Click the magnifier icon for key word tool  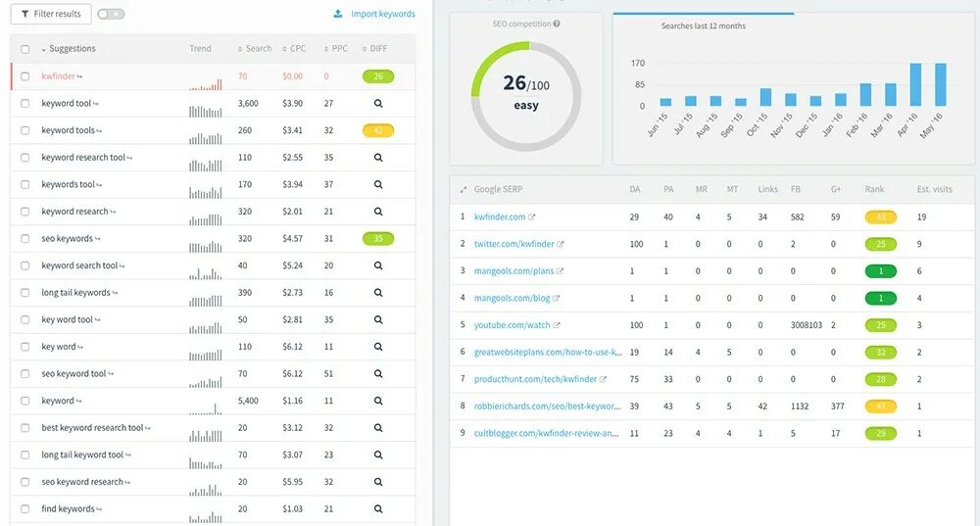click(378, 320)
